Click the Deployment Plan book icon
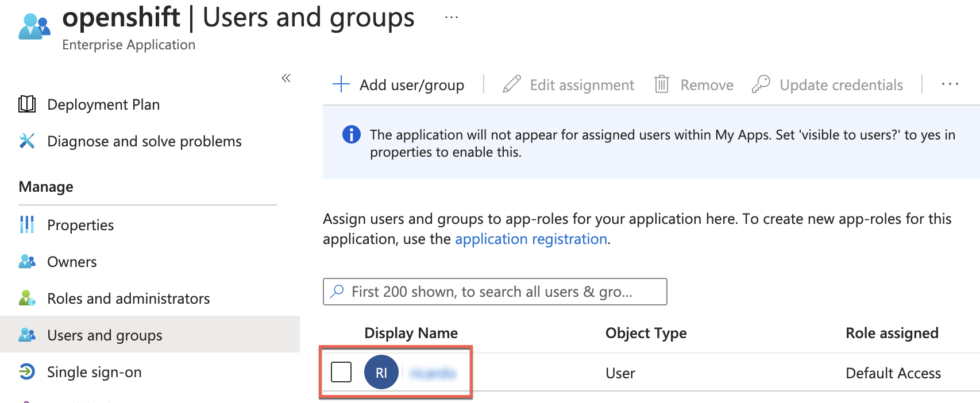The height and width of the screenshot is (403, 980). tap(27, 104)
